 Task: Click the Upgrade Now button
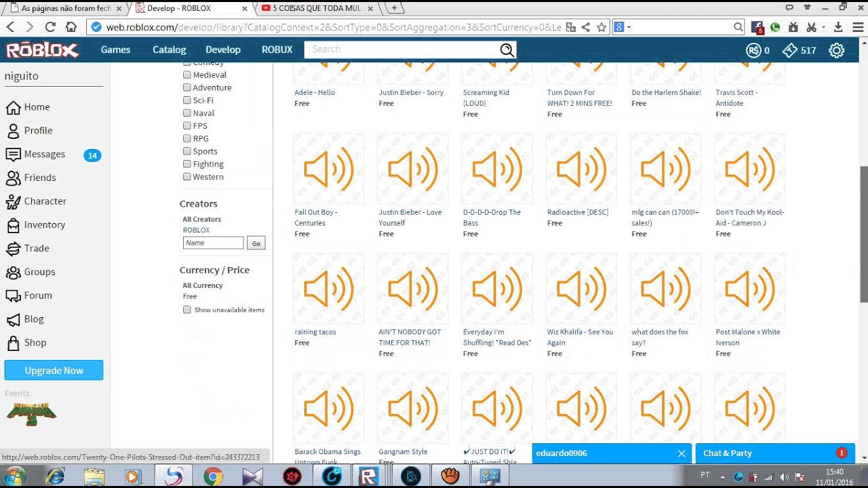pos(54,371)
